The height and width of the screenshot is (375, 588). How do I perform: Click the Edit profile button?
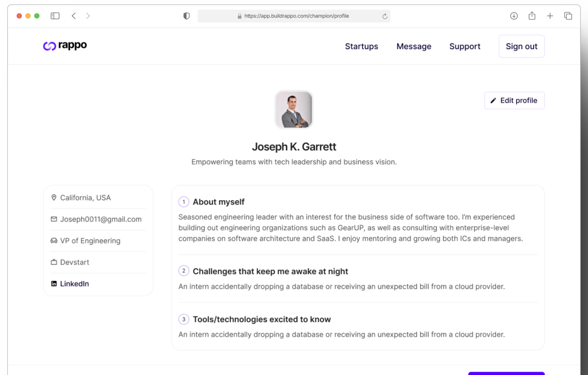tap(514, 100)
